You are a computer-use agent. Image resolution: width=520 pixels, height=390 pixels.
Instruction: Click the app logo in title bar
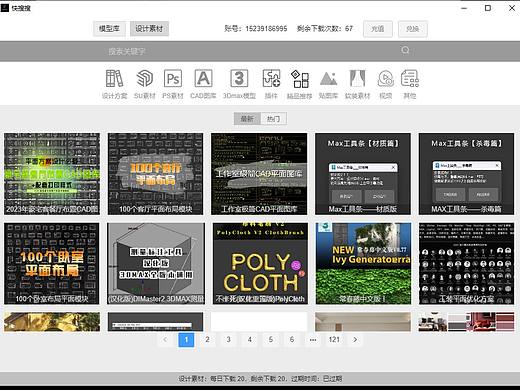click(x=5, y=8)
